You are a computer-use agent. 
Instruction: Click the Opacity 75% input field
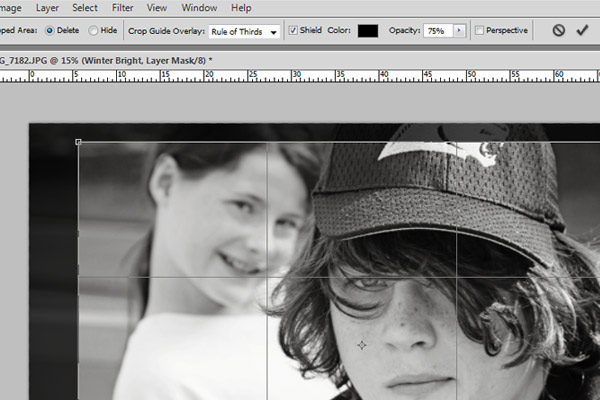pos(438,31)
